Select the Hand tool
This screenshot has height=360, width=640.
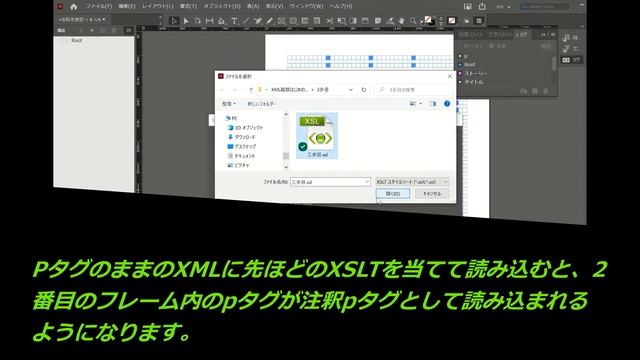402,21
